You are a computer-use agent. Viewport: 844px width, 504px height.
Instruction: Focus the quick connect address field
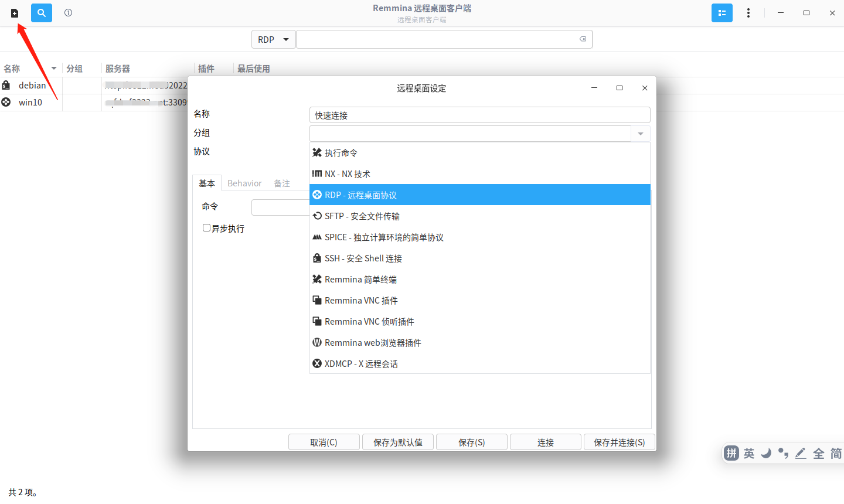(444, 39)
